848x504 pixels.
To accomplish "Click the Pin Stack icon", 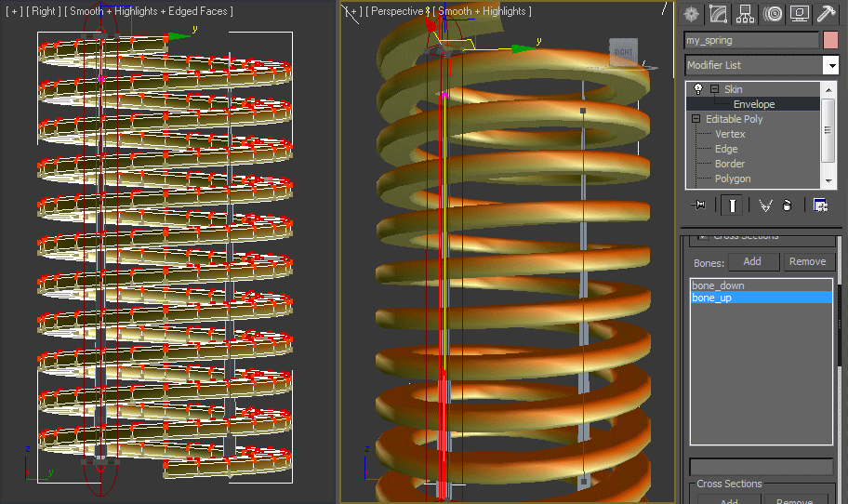I will [700, 206].
